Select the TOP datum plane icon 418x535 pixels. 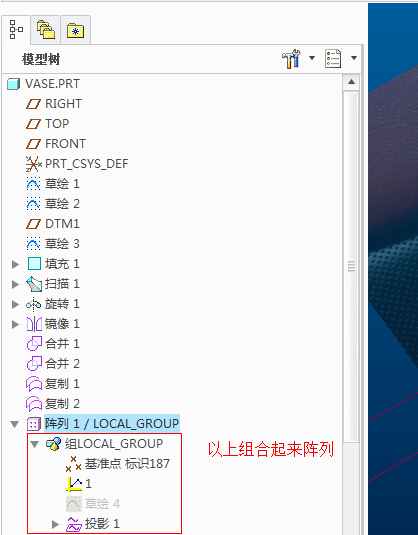click(33, 124)
